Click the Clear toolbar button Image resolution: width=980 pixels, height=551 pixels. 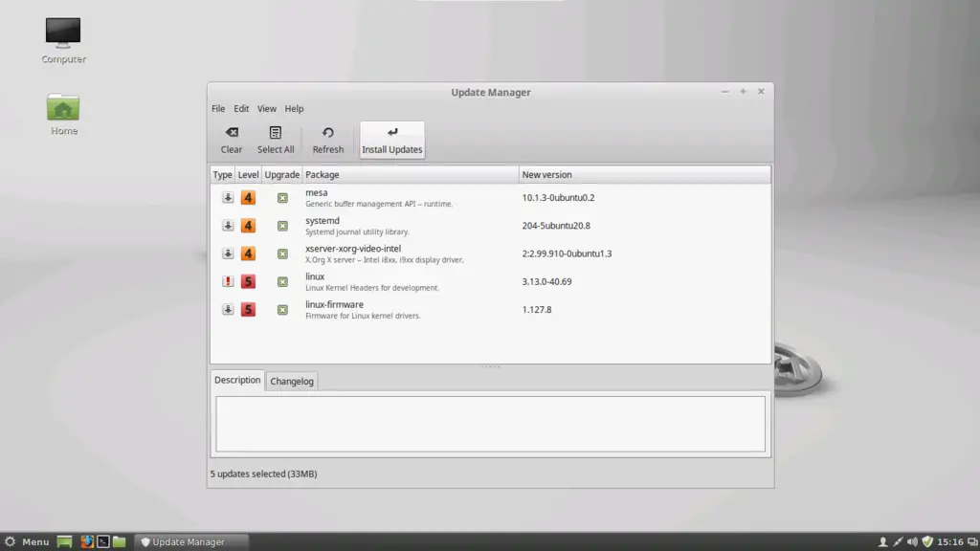[x=232, y=140]
